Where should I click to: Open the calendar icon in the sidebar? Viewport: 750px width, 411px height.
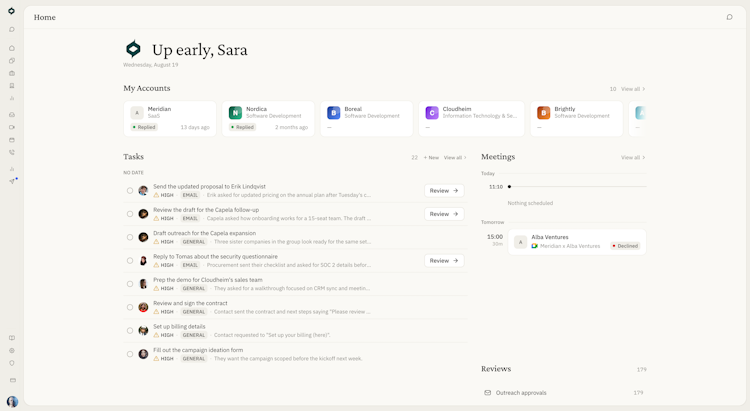coord(12,140)
